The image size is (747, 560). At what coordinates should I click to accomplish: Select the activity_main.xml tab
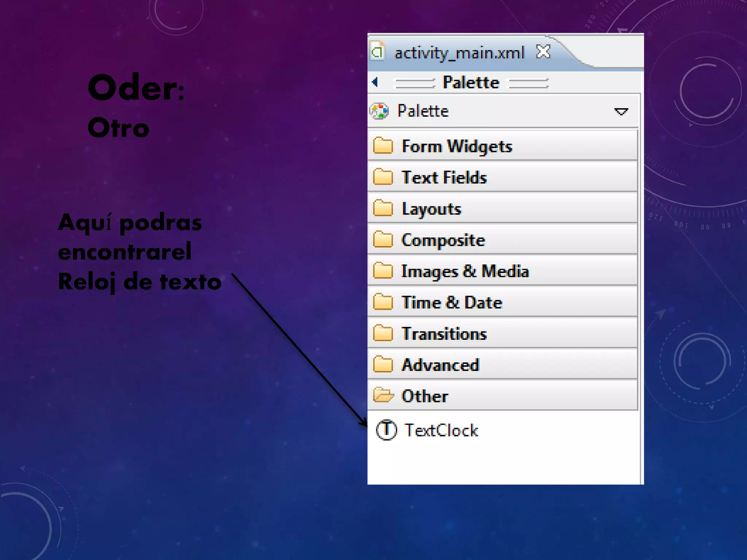tap(459, 53)
